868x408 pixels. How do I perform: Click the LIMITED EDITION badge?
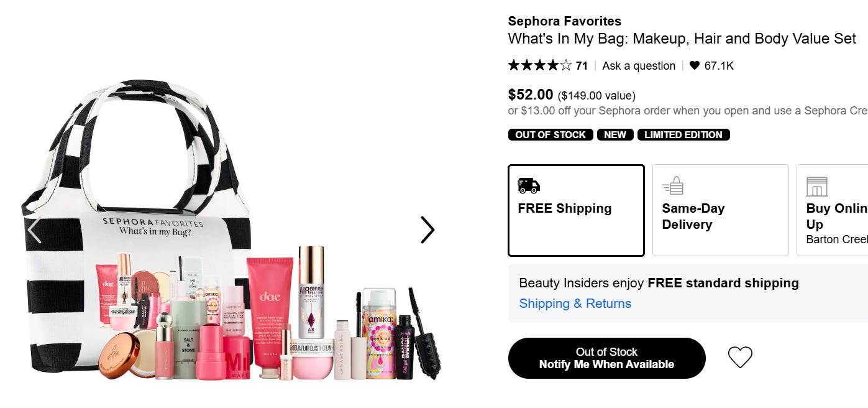point(683,134)
